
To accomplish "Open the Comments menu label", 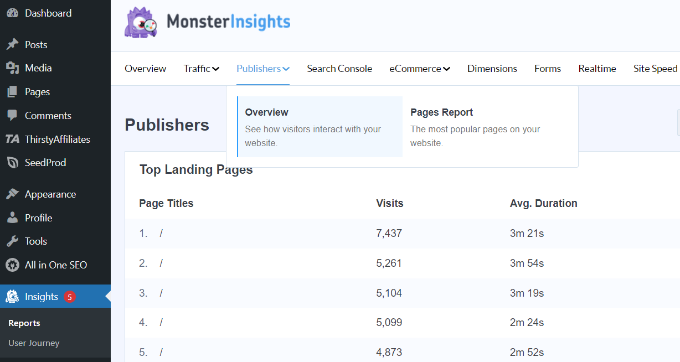I will pyautogui.click(x=48, y=115).
